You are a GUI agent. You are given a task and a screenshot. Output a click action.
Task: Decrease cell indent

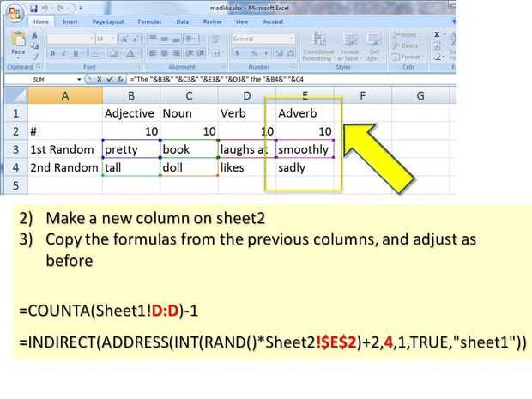[x=190, y=53]
